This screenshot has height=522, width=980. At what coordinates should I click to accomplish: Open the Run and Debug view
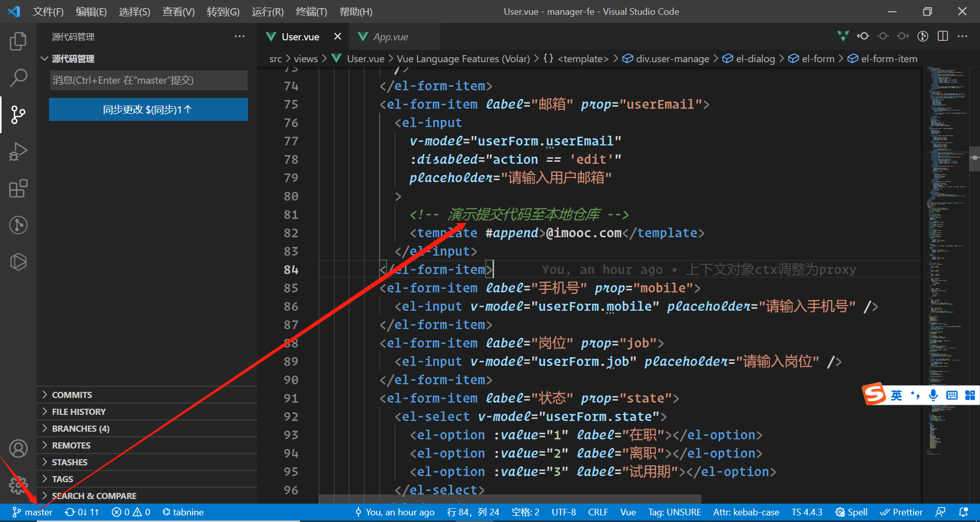coord(18,152)
